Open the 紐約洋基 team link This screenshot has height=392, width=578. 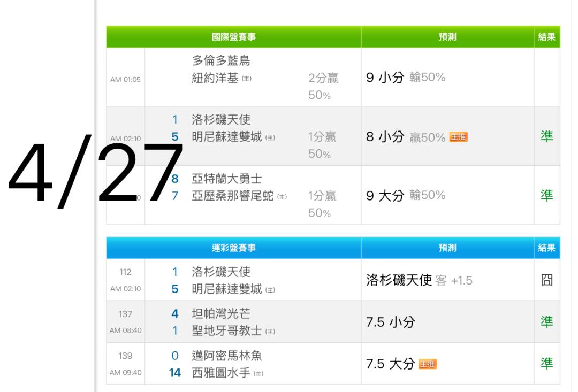click(216, 79)
